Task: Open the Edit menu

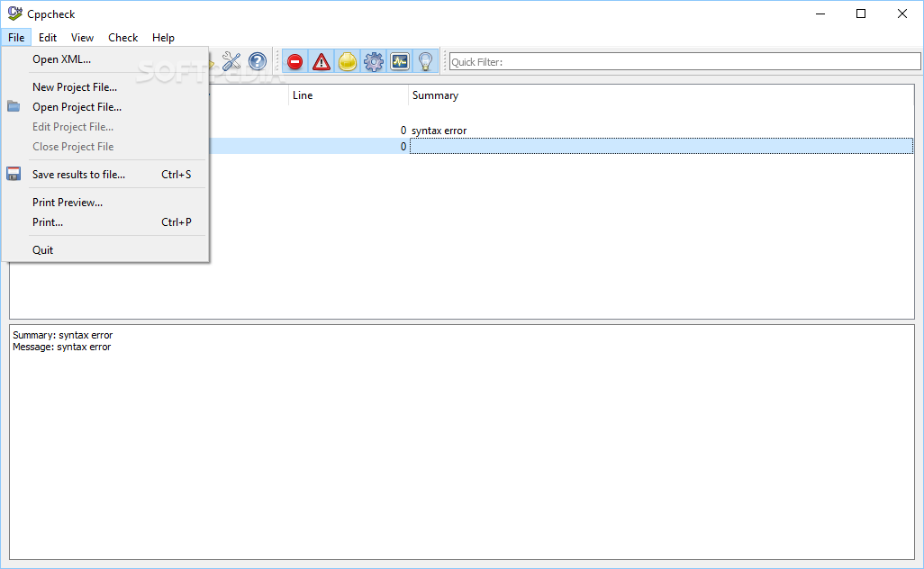Action: tap(48, 38)
